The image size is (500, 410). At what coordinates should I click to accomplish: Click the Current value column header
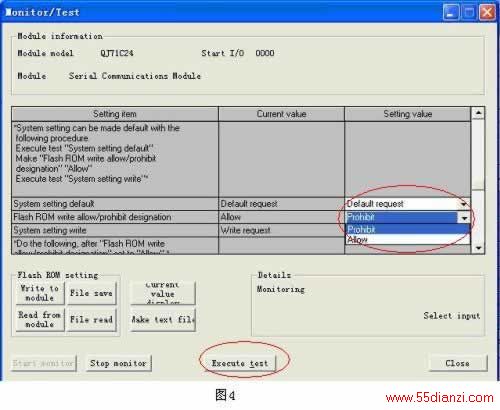pyautogui.click(x=281, y=114)
